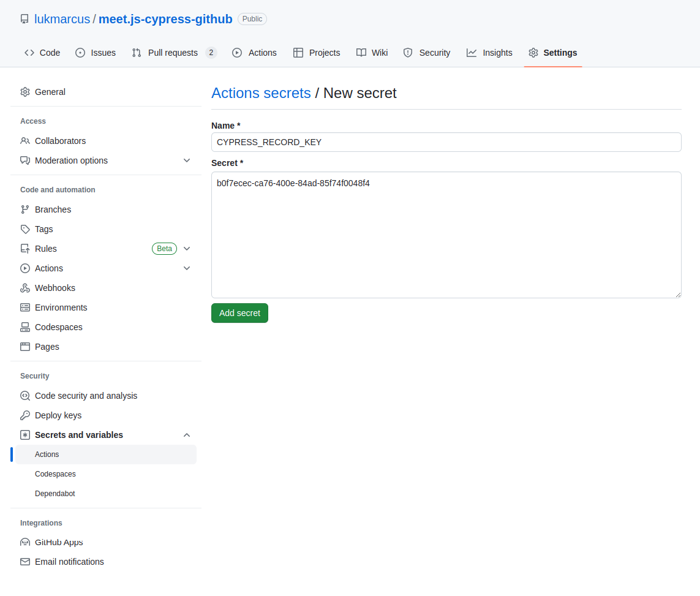The image size is (700, 596).
Task: Select Actions under Secrets and variables
Action: click(x=106, y=455)
